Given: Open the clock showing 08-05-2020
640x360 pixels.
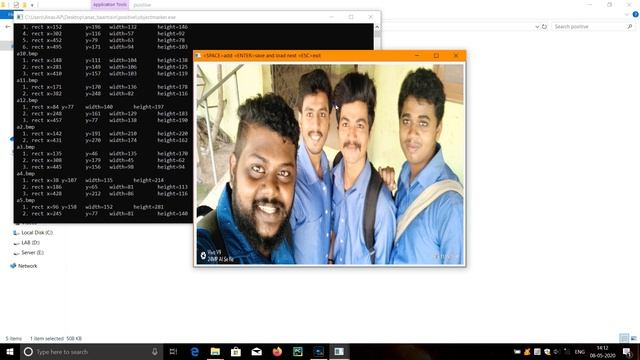Looking at the screenshot, I should [602, 352].
